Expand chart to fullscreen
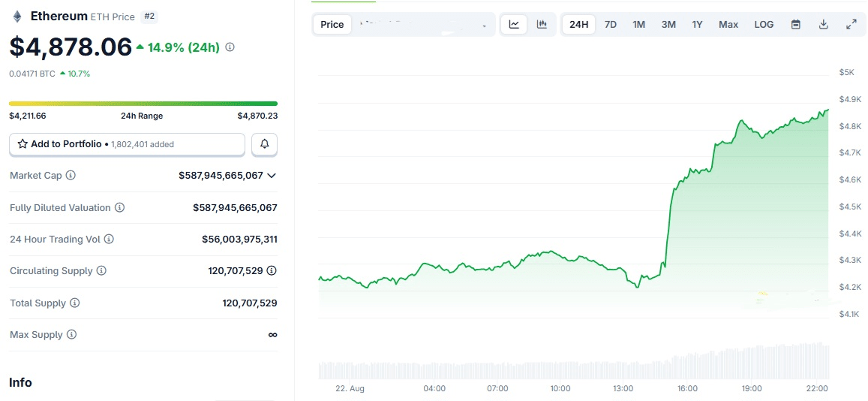This screenshot has height=401, width=868. click(x=851, y=24)
